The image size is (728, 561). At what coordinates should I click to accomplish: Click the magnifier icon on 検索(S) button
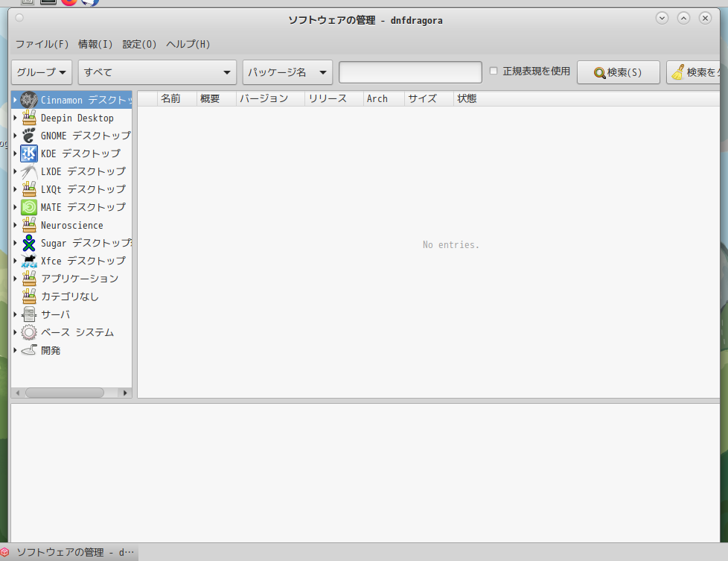pyautogui.click(x=599, y=73)
